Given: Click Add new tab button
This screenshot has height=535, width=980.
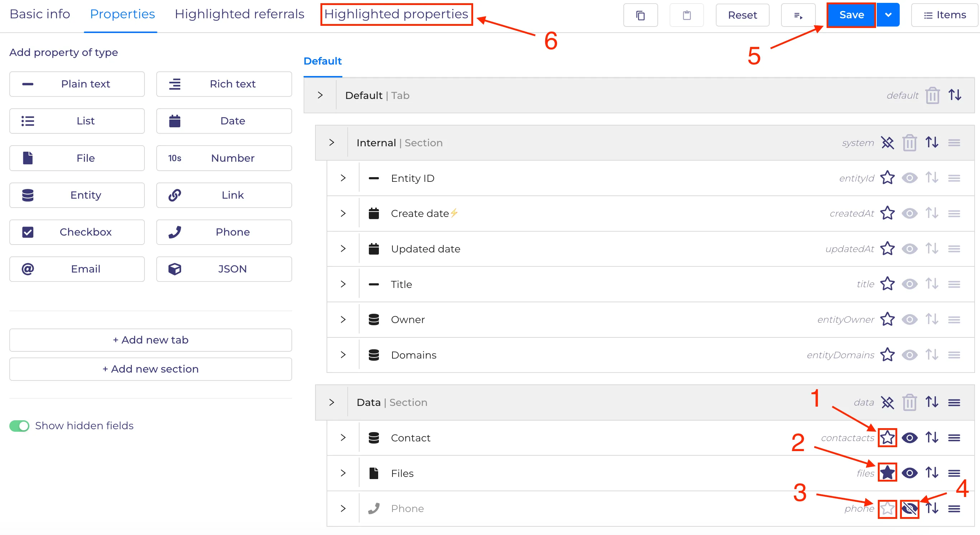Looking at the screenshot, I should [x=151, y=340].
